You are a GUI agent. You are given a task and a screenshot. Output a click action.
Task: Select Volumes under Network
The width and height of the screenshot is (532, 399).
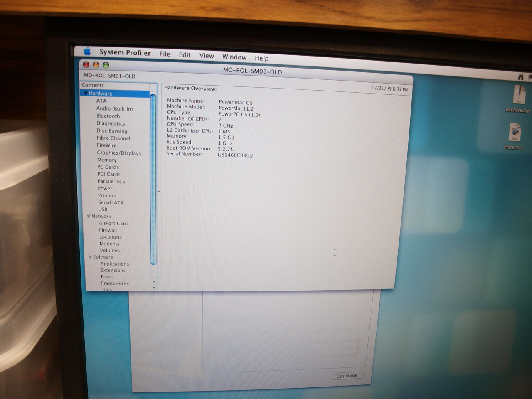point(110,251)
